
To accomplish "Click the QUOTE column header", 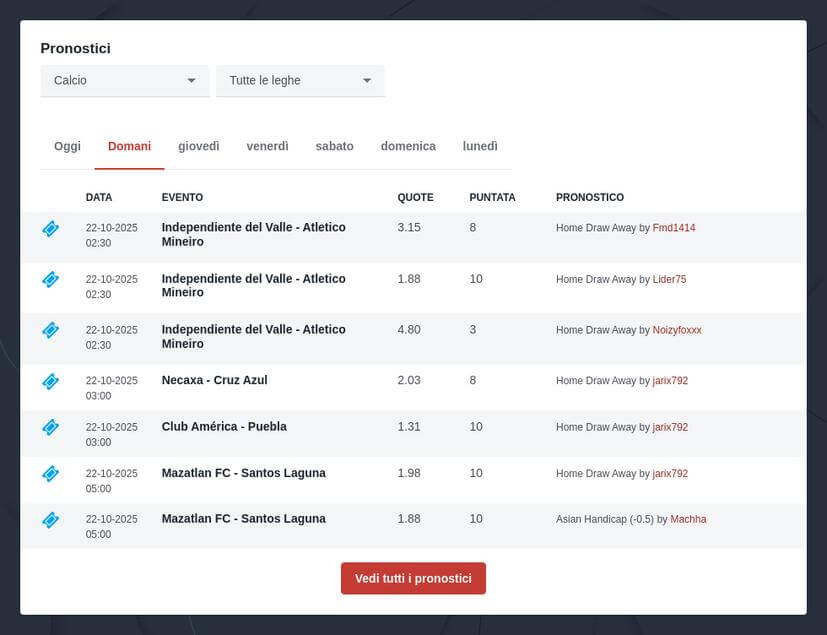I will (415, 197).
